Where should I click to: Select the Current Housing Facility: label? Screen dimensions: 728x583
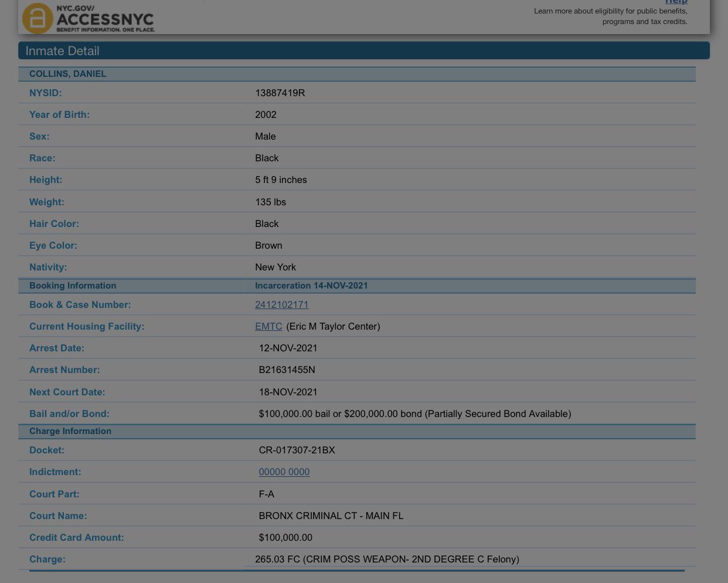click(x=87, y=326)
